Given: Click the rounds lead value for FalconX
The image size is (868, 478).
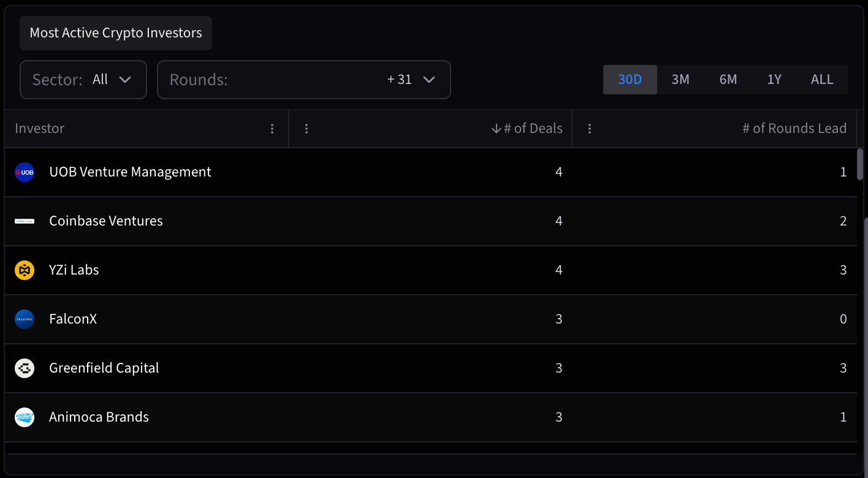Looking at the screenshot, I should 843,319.
